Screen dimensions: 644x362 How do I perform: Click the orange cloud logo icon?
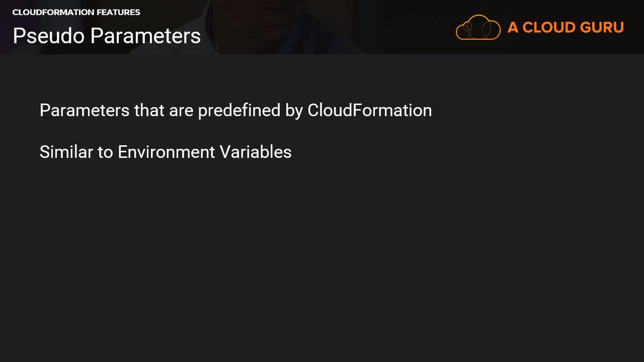[x=478, y=27]
